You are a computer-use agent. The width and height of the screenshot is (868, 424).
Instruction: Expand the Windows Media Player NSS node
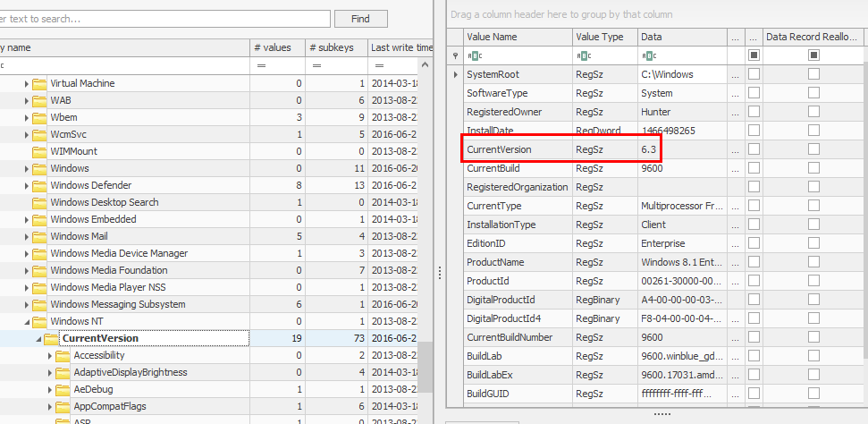[27, 287]
